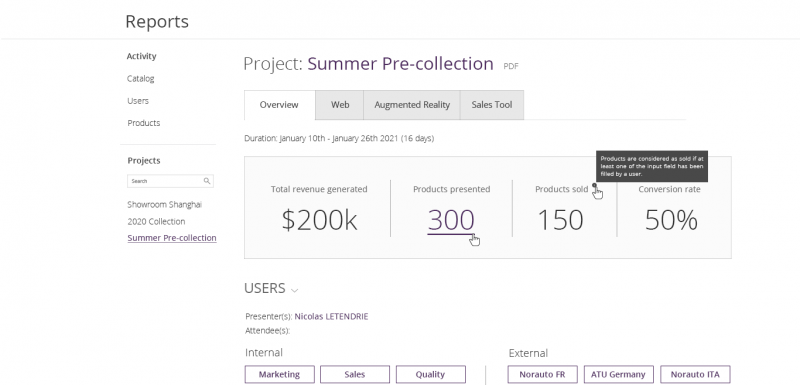Open the Summer Pre-collection project link
Screen dimensions: 800x385
(172, 238)
